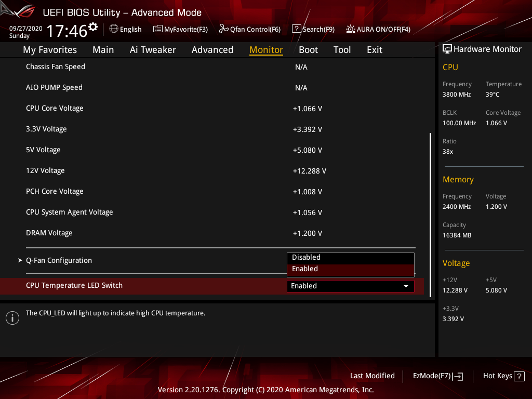Click the +12.288 V value
Image resolution: width=532 pixels, height=399 pixels.
pyautogui.click(x=310, y=171)
